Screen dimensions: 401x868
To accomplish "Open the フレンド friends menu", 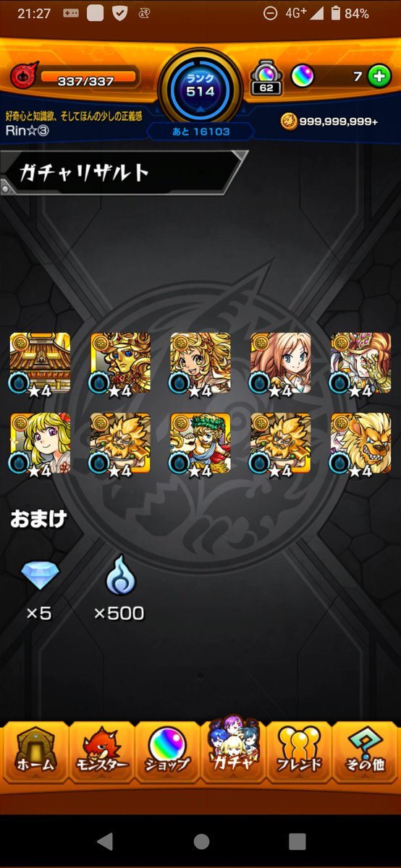I will [299, 753].
